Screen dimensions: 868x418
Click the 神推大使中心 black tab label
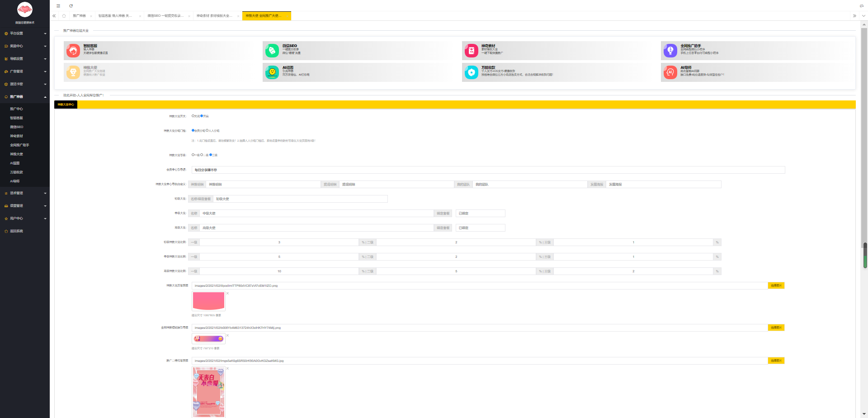[x=66, y=104]
